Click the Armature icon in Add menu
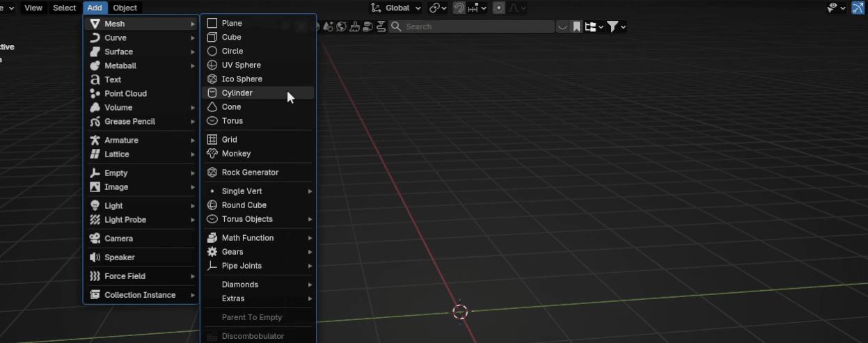This screenshot has height=343, width=868. (x=95, y=141)
